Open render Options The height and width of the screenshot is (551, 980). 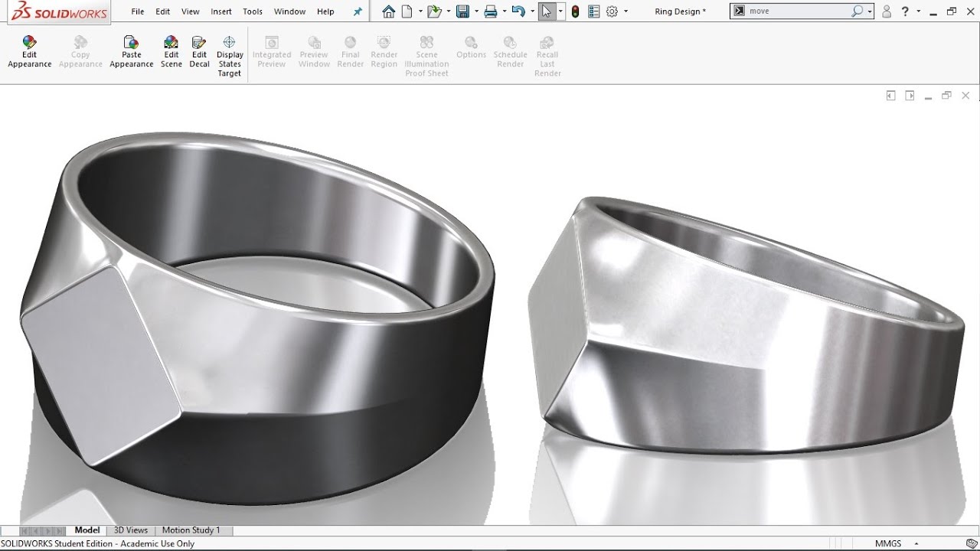point(471,47)
